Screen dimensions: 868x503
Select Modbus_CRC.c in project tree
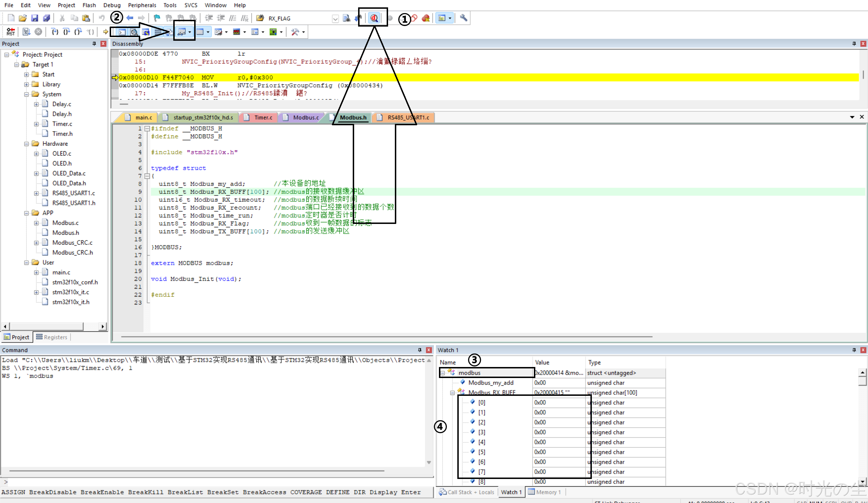72,243
